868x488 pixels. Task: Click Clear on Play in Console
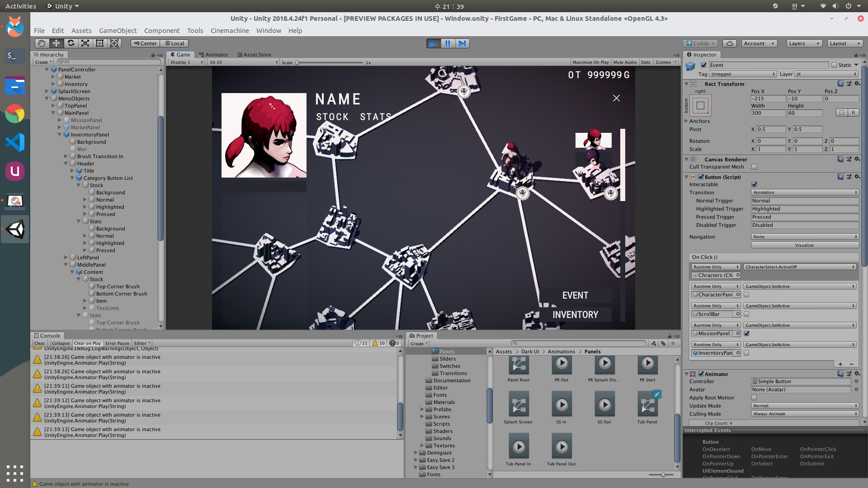pyautogui.click(x=87, y=343)
